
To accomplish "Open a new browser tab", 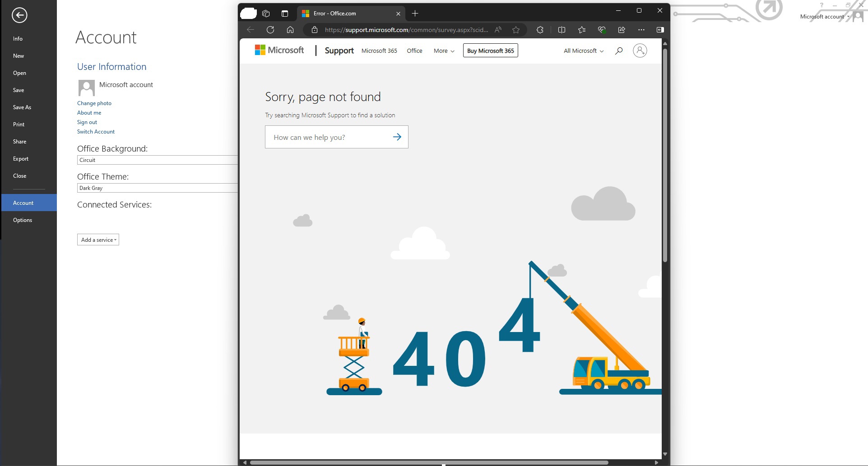I will click(415, 14).
